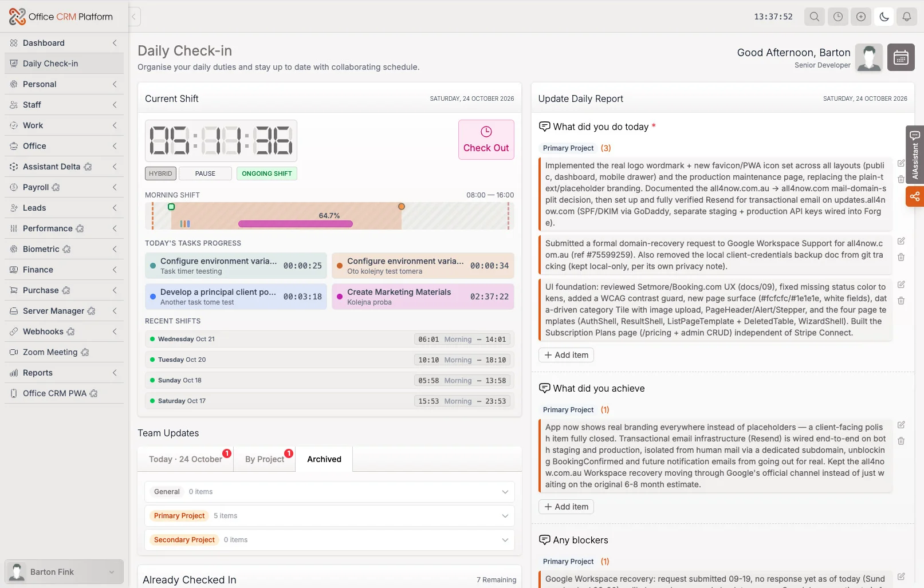The width and height of the screenshot is (924, 588).
Task: Toggle the HYBRID shift mode button
Action: [160, 173]
